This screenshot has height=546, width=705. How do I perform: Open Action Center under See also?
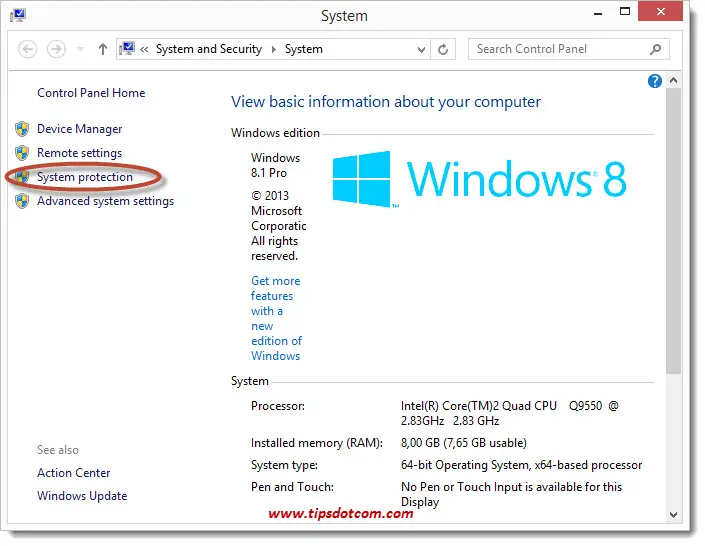(x=74, y=473)
